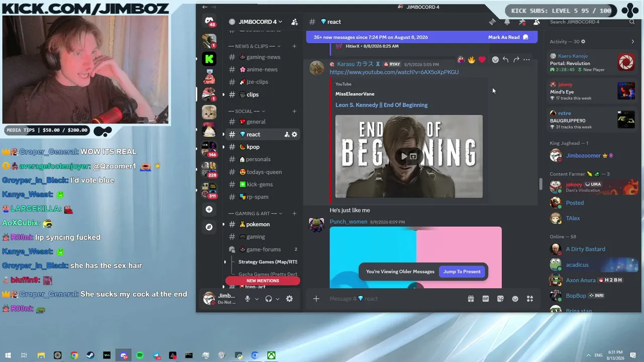React with the fire emoji
This screenshot has height=362, width=644.
471,60
